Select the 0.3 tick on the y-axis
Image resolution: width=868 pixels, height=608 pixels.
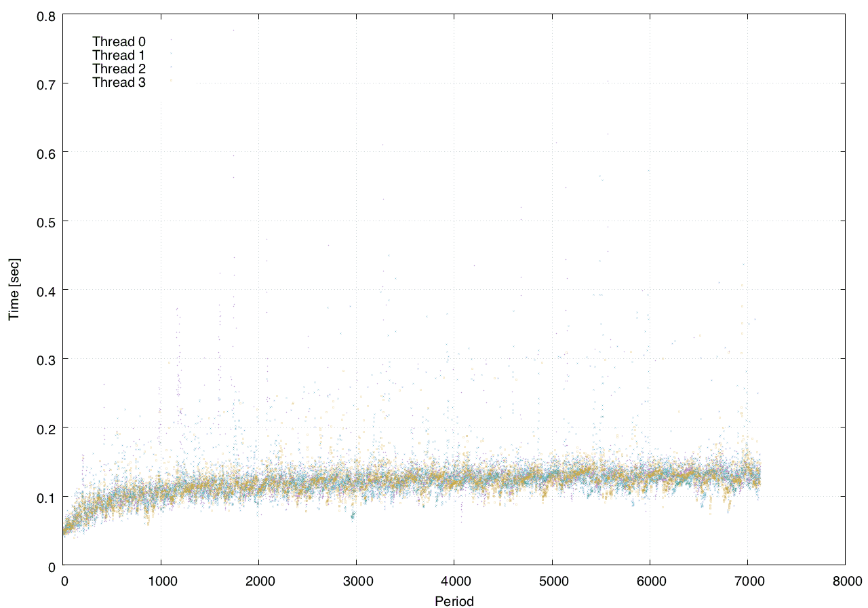pos(44,359)
